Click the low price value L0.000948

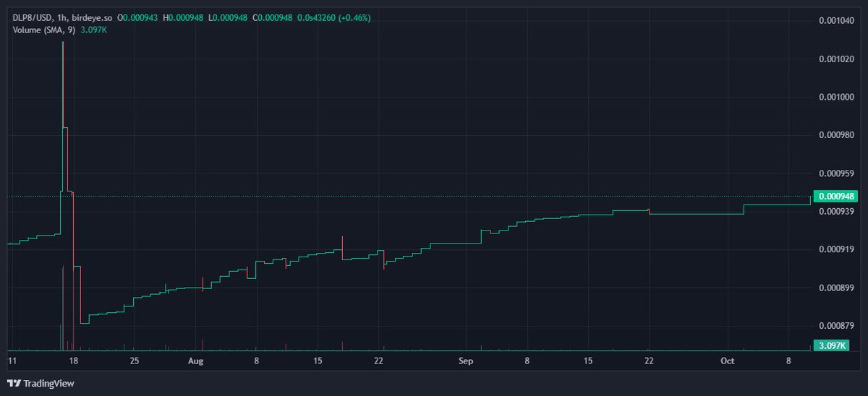(229, 18)
